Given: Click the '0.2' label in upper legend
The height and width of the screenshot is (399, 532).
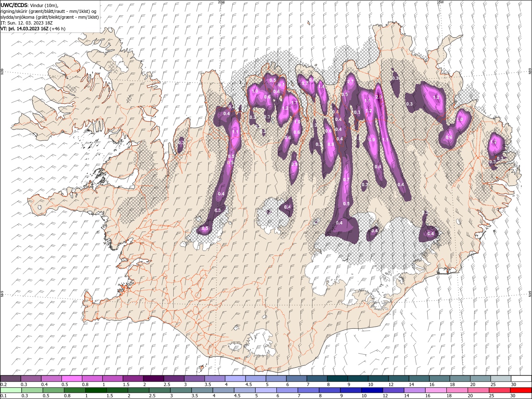Looking at the screenshot, I should 4,385.
